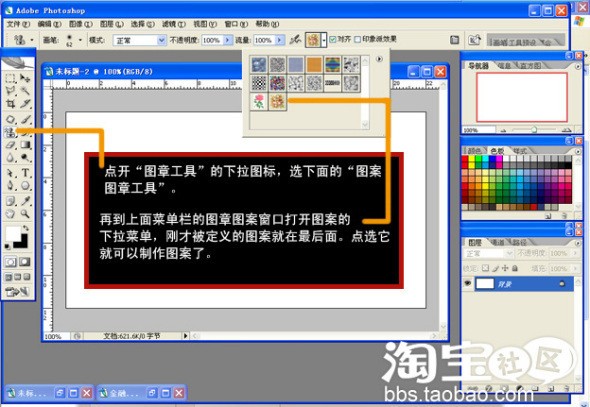
Task: Click the Navigator zoom slider handle
Action: coord(534,130)
